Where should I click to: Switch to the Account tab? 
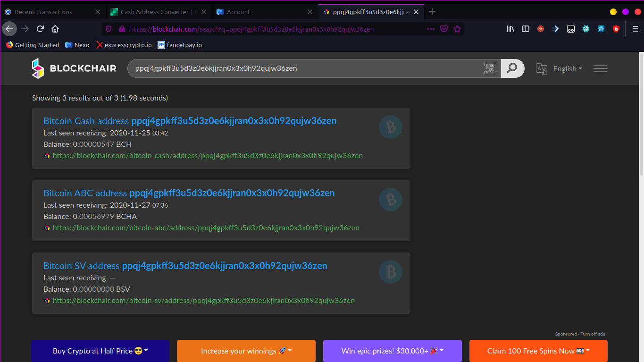pos(265,12)
